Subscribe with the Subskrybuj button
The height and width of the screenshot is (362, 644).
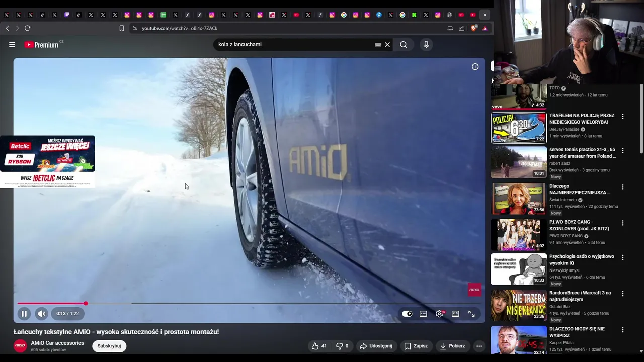click(109, 346)
